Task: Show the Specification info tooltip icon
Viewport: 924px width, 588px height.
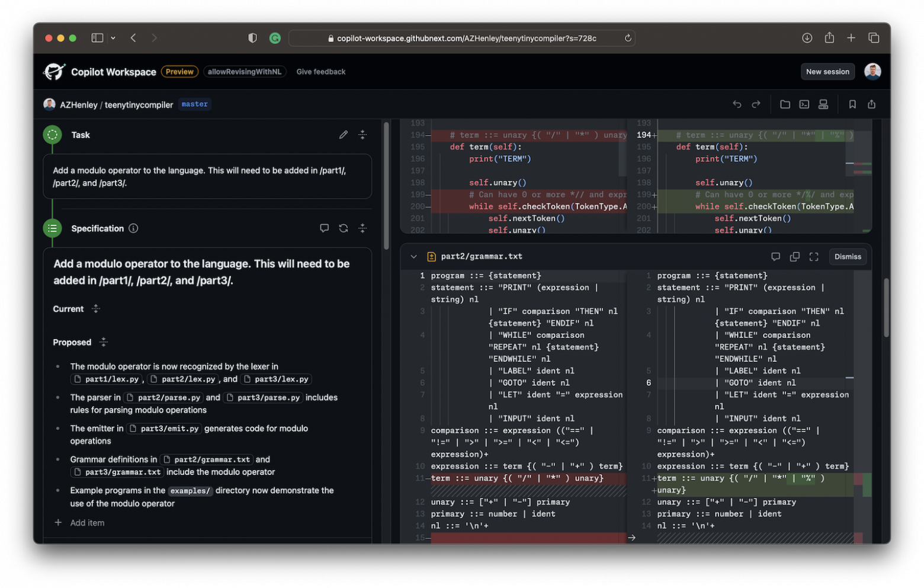Action: click(x=134, y=228)
